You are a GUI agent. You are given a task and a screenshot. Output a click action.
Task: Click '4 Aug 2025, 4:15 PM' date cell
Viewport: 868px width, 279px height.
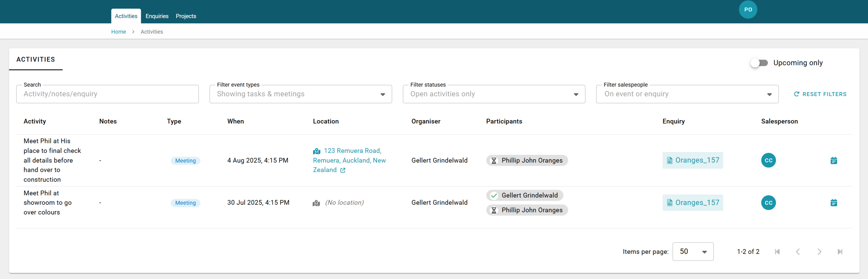[x=257, y=161]
